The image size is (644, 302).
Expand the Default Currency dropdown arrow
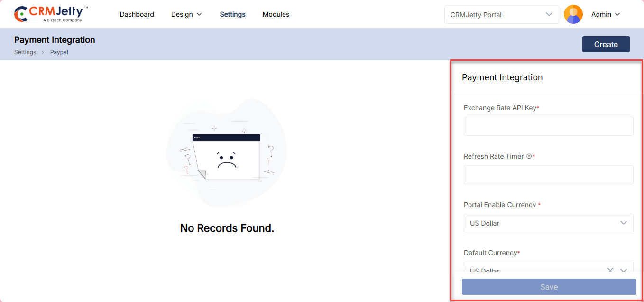point(624,270)
